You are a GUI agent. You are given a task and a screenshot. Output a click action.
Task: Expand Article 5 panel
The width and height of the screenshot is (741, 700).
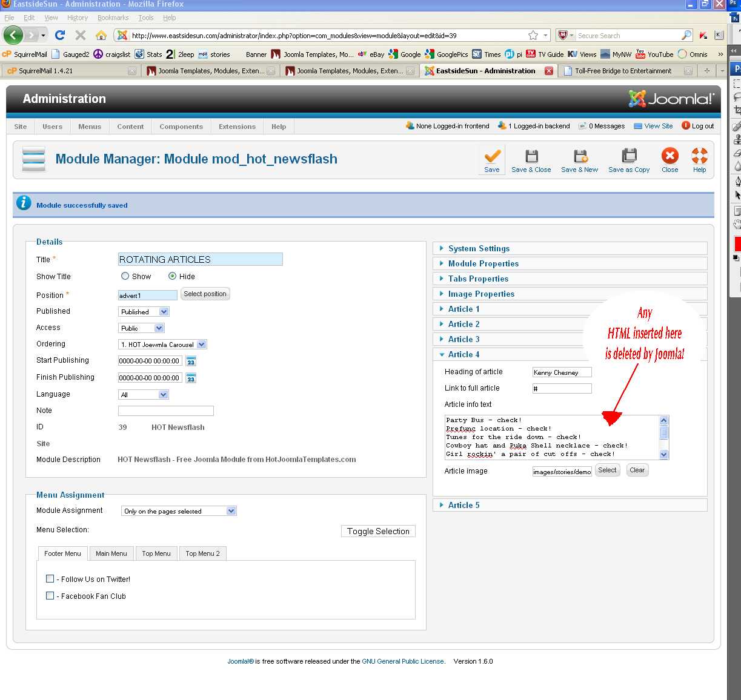click(x=570, y=505)
